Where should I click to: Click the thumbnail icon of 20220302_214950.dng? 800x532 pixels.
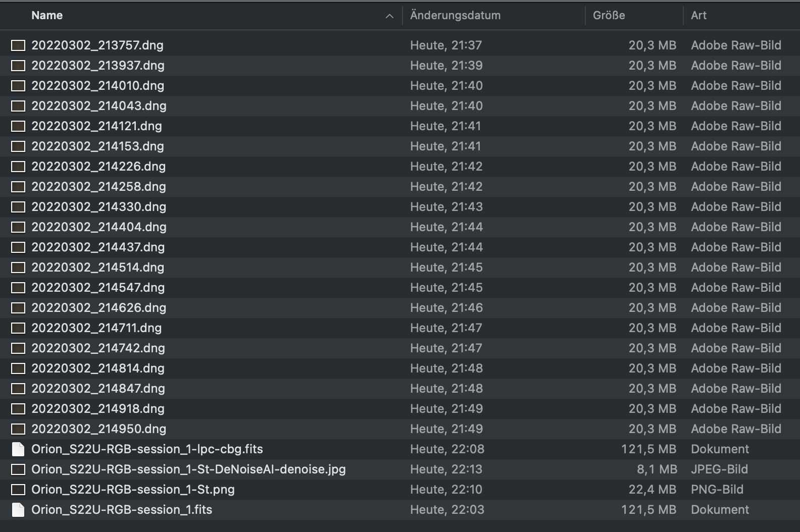click(18, 429)
